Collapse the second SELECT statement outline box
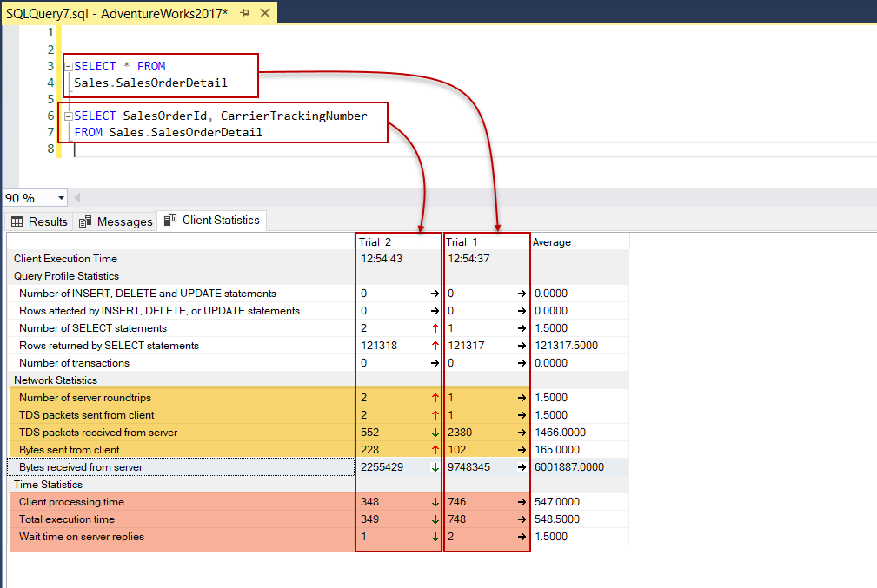This screenshot has width=877, height=588. pos(67,116)
